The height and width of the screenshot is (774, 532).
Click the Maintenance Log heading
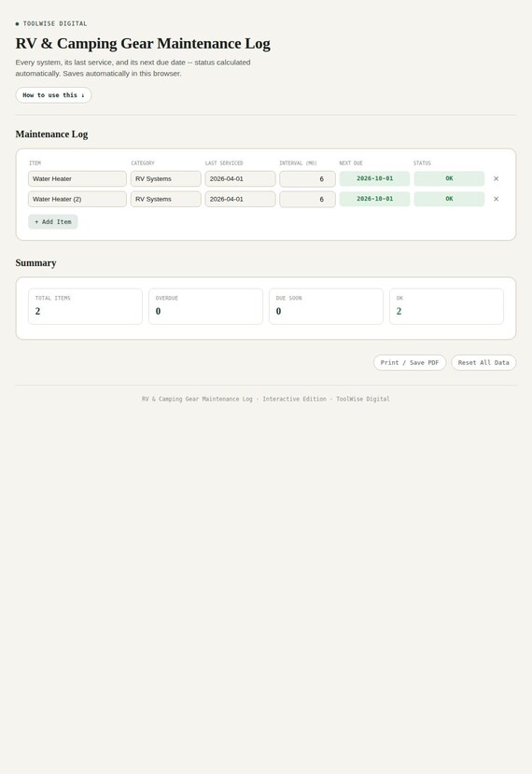[x=52, y=134]
